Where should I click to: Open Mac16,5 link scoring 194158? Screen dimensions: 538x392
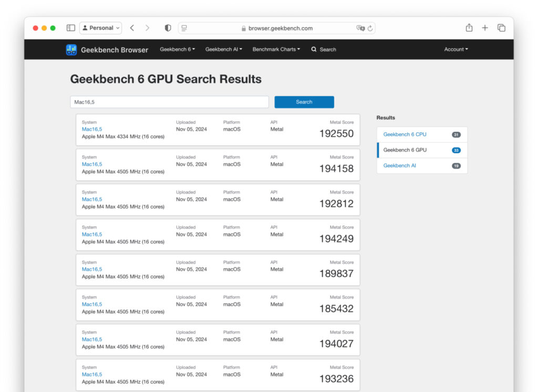92,164
